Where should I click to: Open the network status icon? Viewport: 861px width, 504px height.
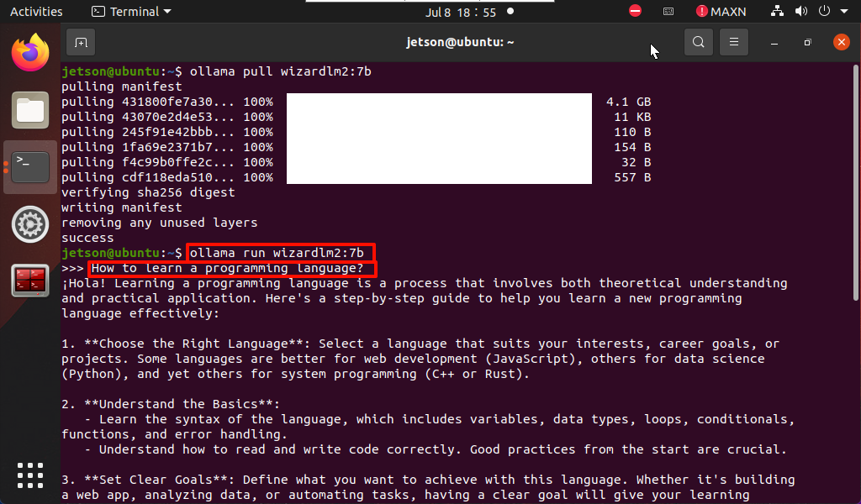(x=777, y=11)
